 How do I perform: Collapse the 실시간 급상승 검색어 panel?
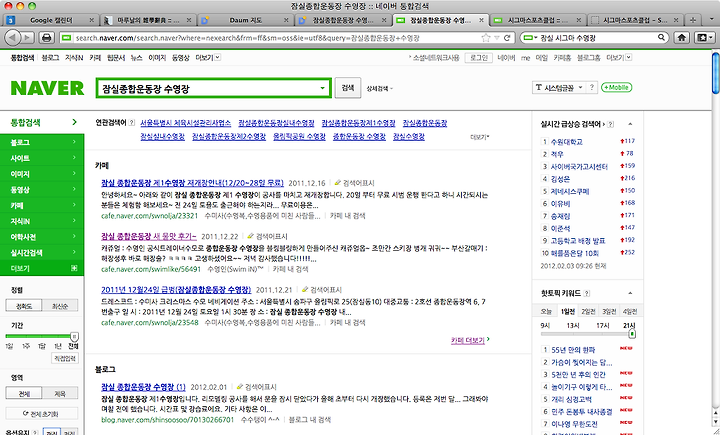[x=630, y=124]
